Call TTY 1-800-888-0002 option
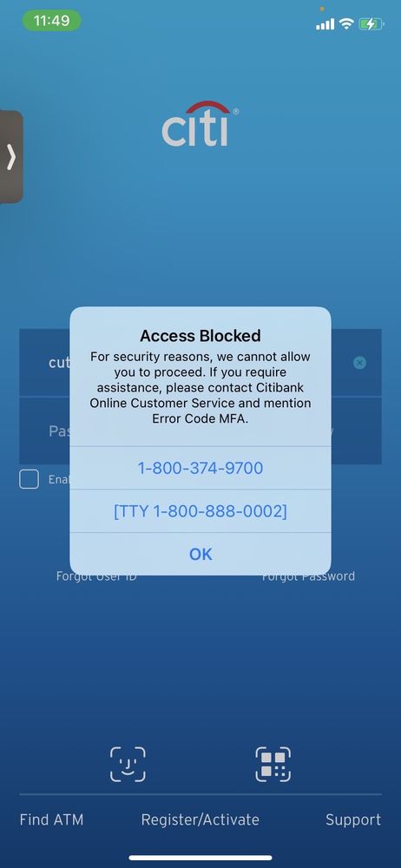Viewport: 401px width, 868px height. pyautogui.click(x=200, y=511)
